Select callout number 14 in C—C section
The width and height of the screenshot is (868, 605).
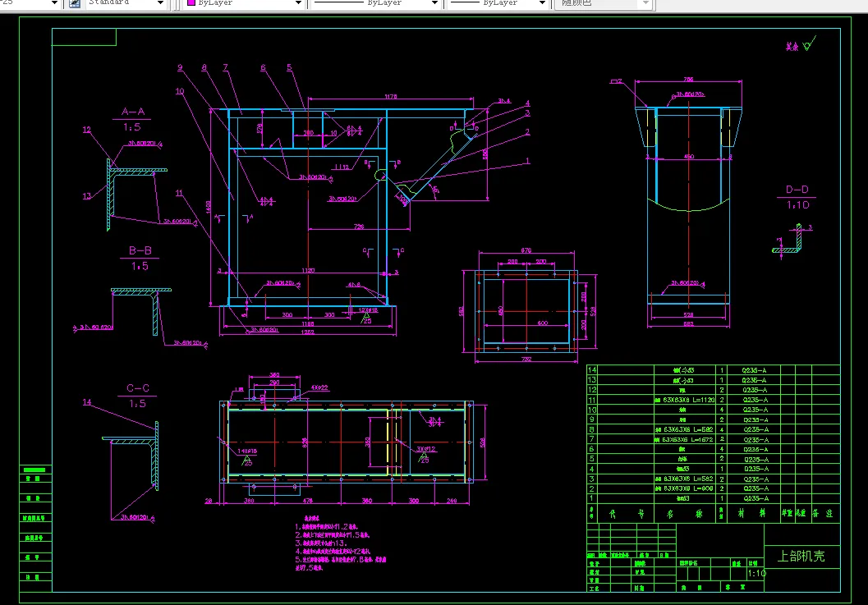click(x=87, y=402)
